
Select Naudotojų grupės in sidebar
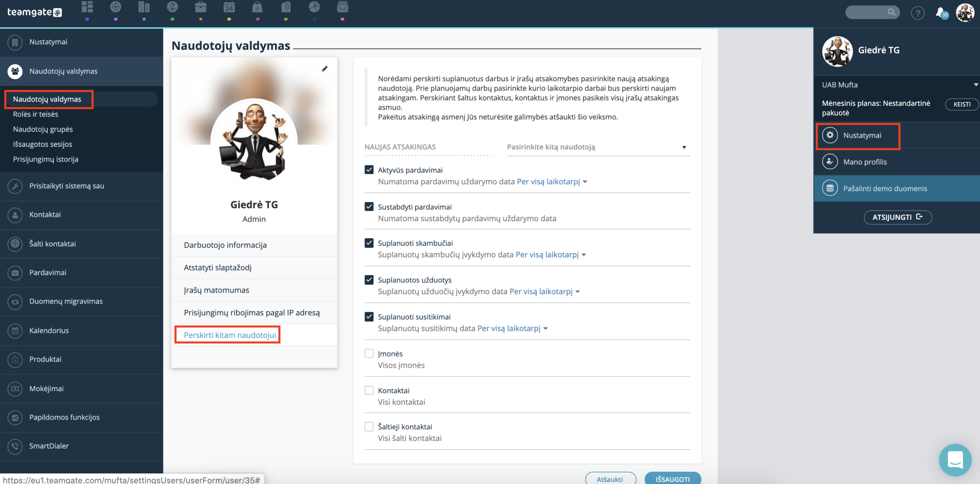click(43, 129)
